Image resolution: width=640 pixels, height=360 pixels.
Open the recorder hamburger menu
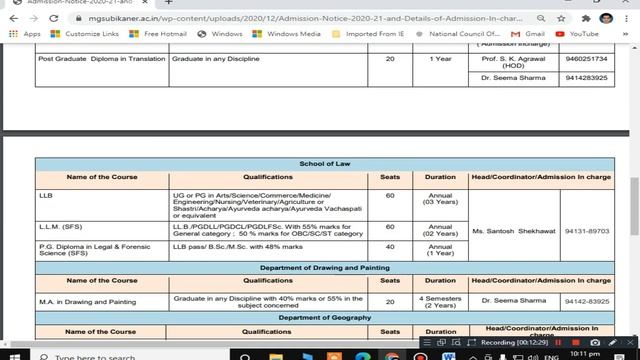click(x=427, y=342)
